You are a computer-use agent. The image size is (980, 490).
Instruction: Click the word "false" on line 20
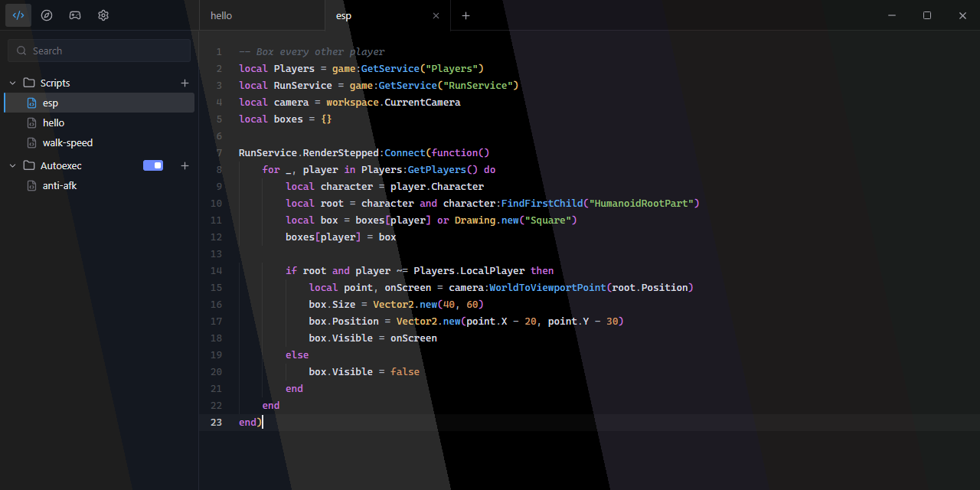[405, 371]
